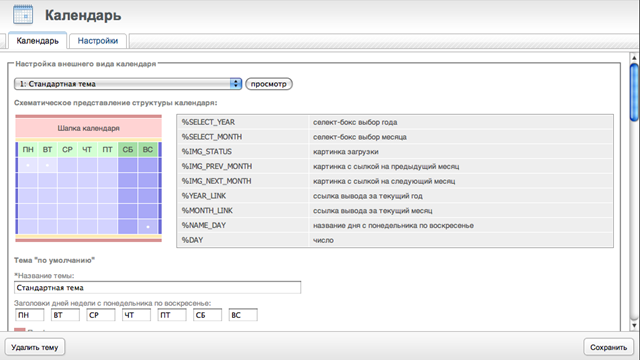
Task: Click the vertical scrollbar thumb
Action: point(634,93)
